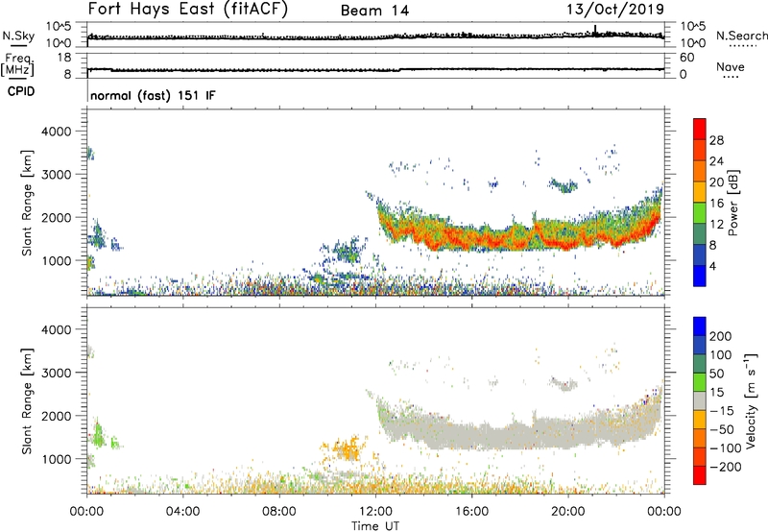Click gray 15 to -15 Velocity color segment
Screen dimensions: 768x532
pos(700,400)
